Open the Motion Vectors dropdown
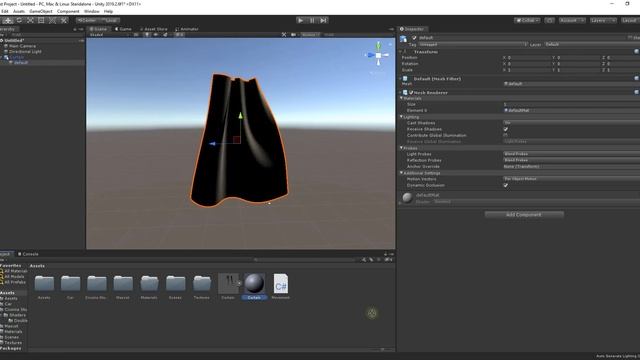Screen dimensions: 640x360 click(571, 179)
